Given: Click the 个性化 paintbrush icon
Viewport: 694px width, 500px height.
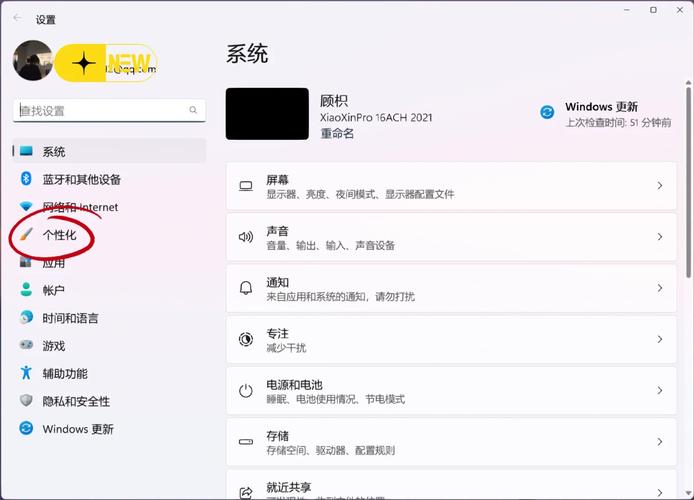Looking at the screenshot, I should (26, 234).
